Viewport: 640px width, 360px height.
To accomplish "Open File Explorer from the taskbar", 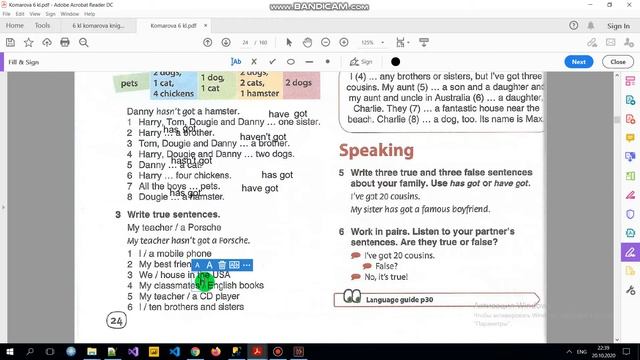I will (x=92, y=351).
